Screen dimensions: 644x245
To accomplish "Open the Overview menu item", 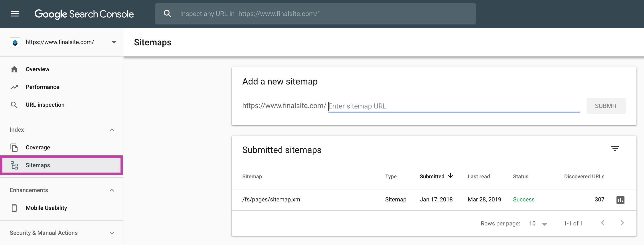I will pyautogui.click(x=61, y=69).
